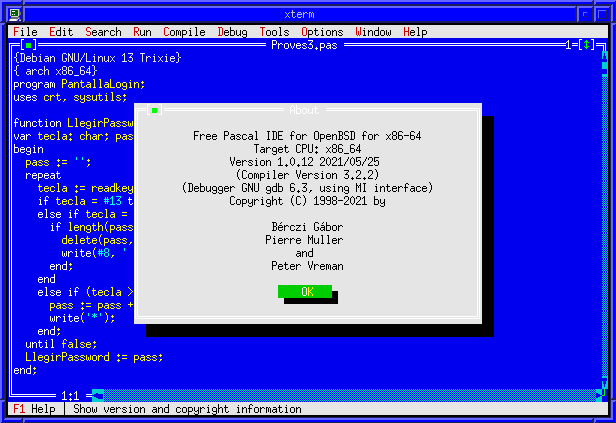Close the Proves3.pas editor window using its square icon

(x=28, y=45)
